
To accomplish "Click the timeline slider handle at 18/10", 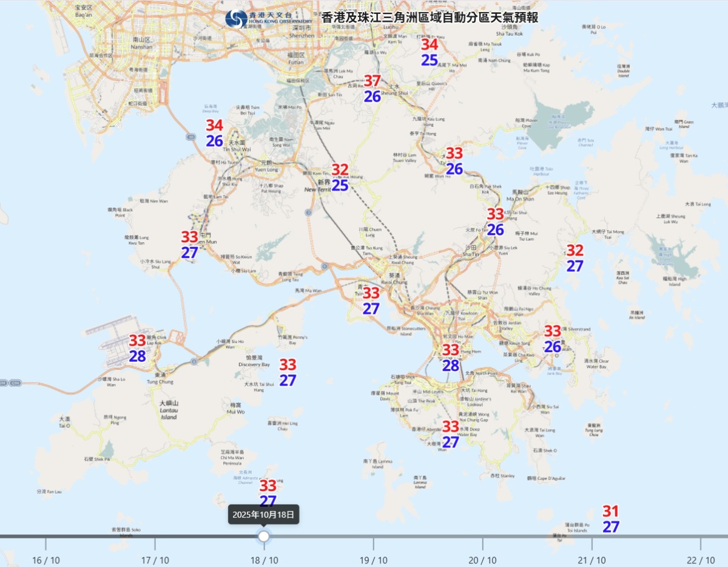I will point(264,537).
